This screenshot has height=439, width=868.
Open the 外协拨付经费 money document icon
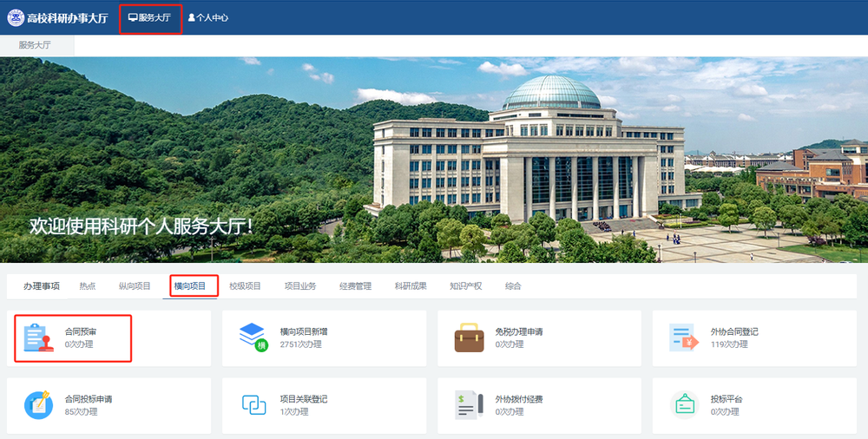pos(469,404)
